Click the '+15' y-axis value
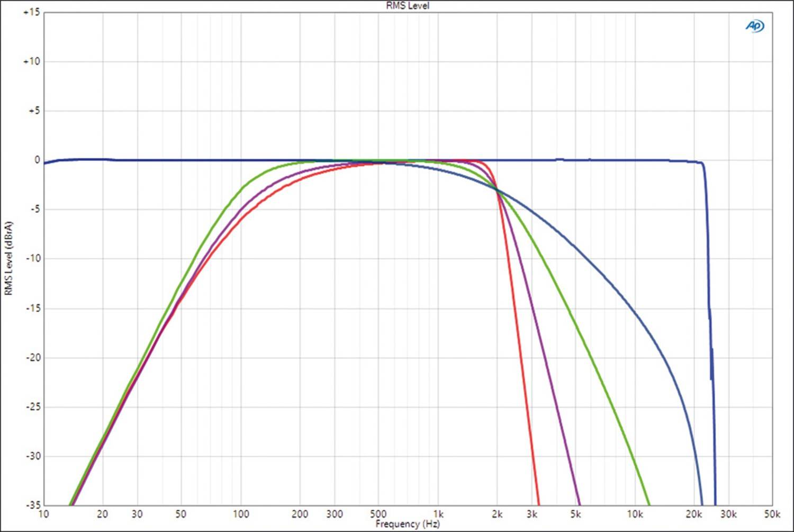Image resolution: width=794 pixels, height=532 pixels. pyautogui.click(x=31, y=12)
